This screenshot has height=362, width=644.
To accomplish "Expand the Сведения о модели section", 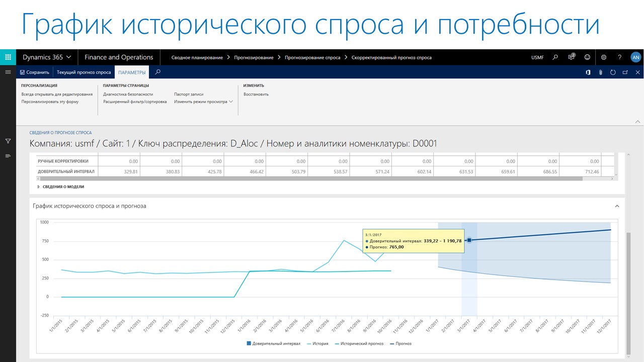I will pos(61,187).
